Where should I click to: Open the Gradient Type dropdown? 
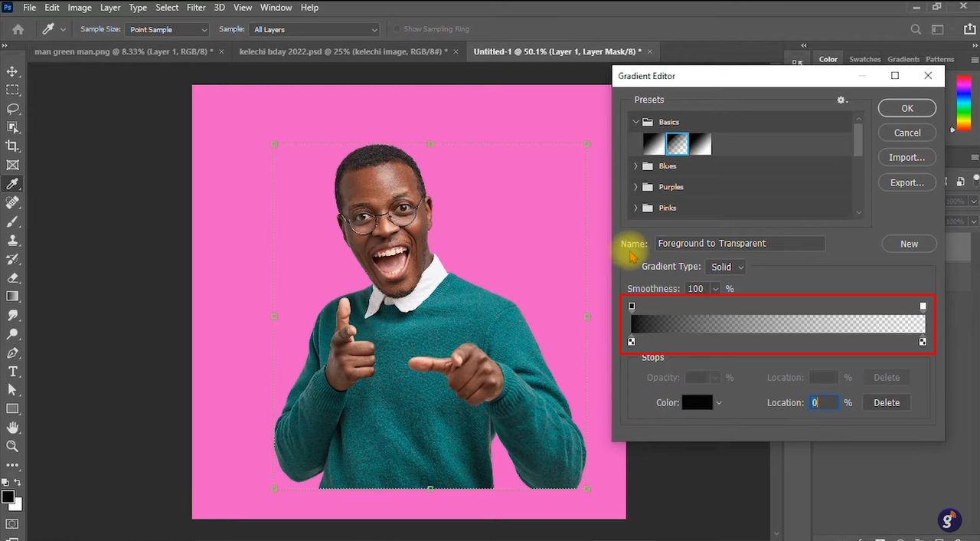[726, 267]
